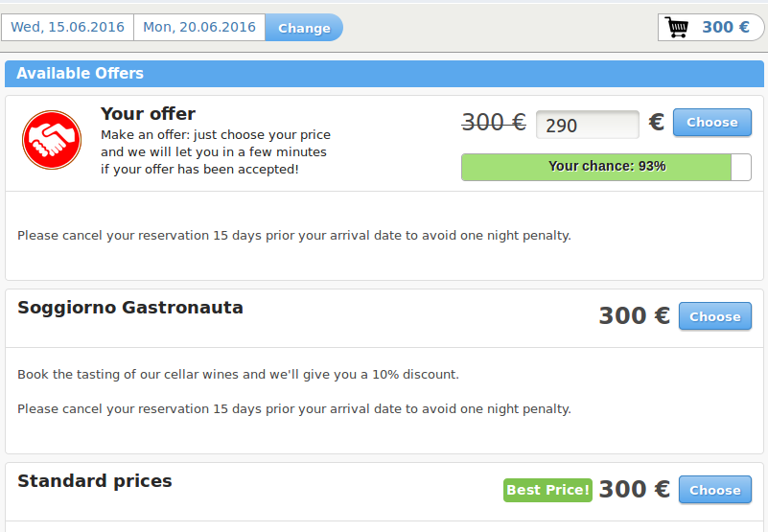
Task: Click the crossed-out 300 € price
Action: point(494,122)
